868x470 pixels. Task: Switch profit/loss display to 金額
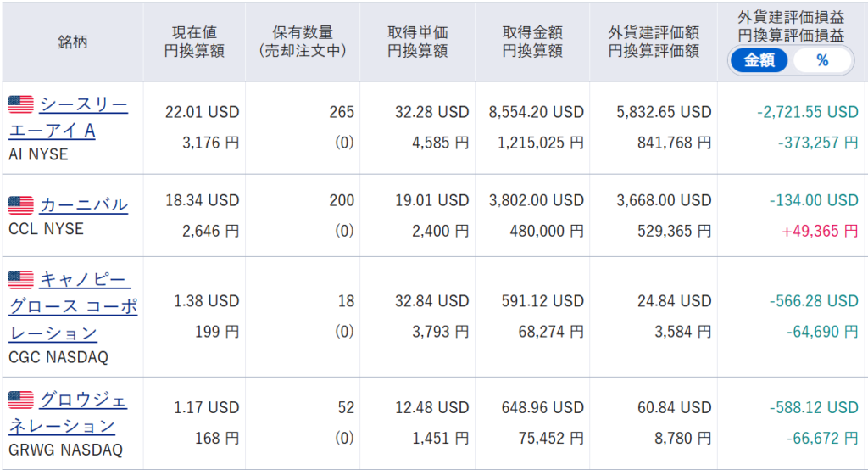pos(759,60)
